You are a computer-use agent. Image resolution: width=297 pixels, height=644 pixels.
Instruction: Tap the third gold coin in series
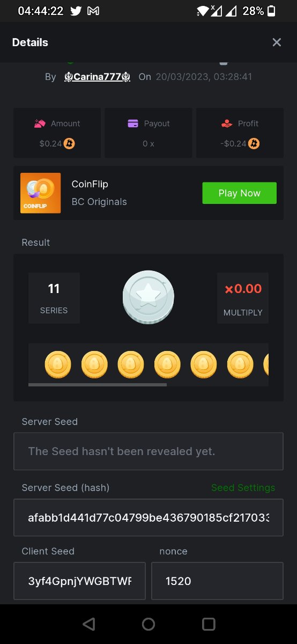[x=130, y=365]
